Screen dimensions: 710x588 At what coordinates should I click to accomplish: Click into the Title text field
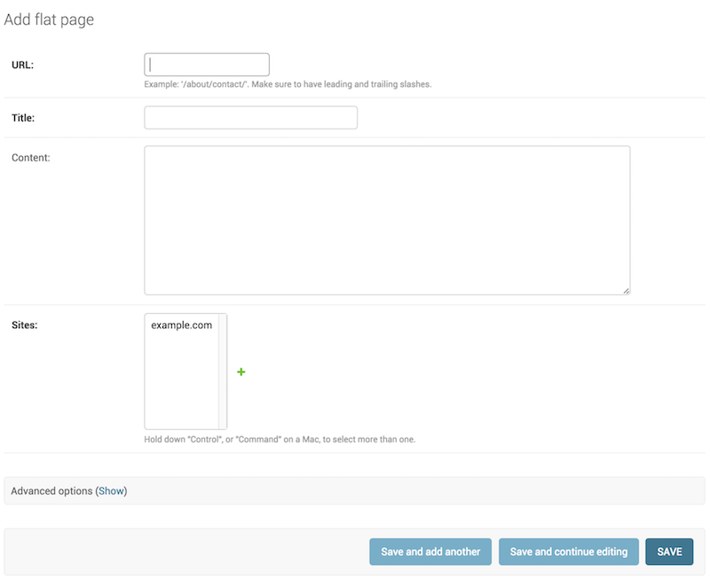250,118
